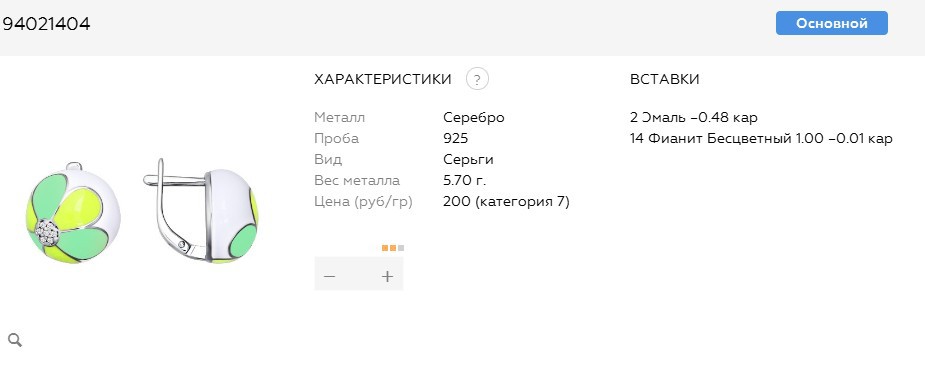Click the magnifier zoom icon below the image

click(x=15, y=340)
